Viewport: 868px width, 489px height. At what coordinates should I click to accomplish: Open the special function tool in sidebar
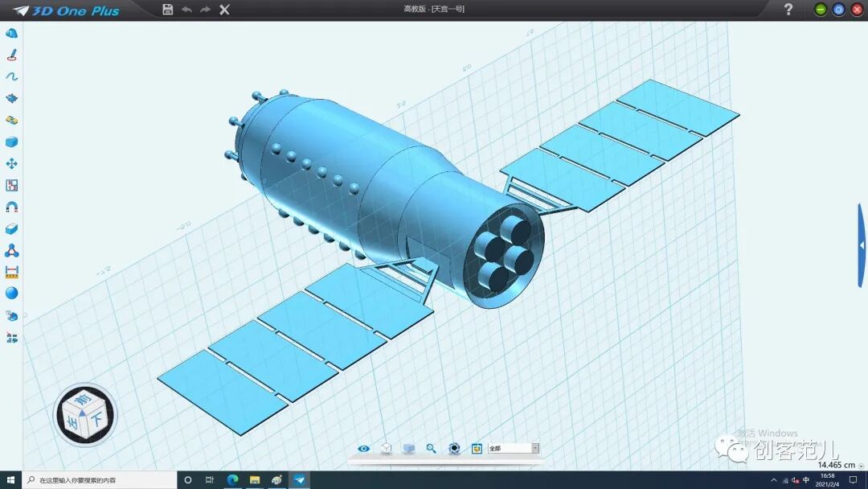point(11,120)
